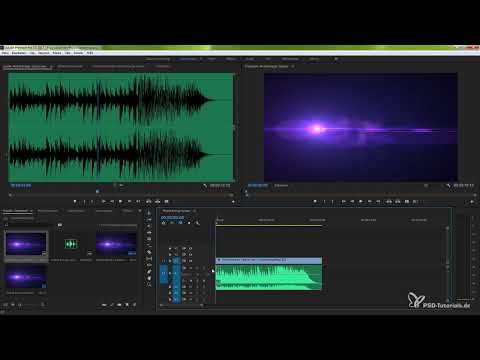Show hidden Project panel tabs overflow
Screen dimensions: 480x360
click(x=140, y=211)
